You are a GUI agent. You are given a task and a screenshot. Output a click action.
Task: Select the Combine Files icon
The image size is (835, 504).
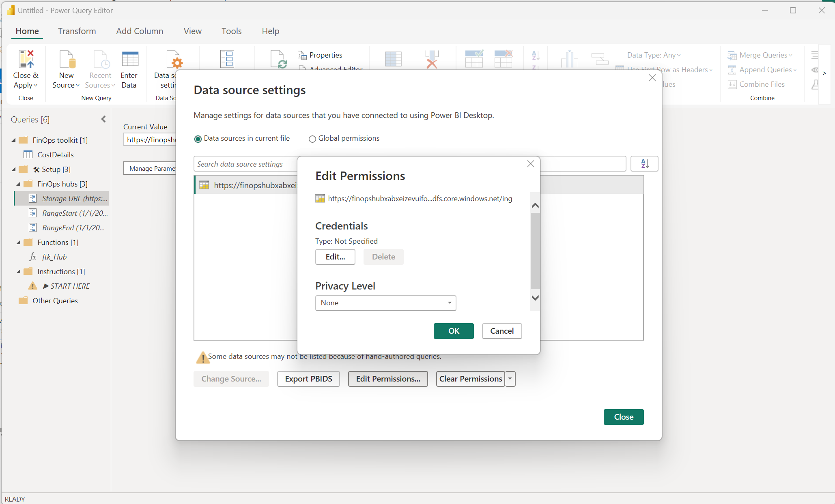click(x=732, y=84)
